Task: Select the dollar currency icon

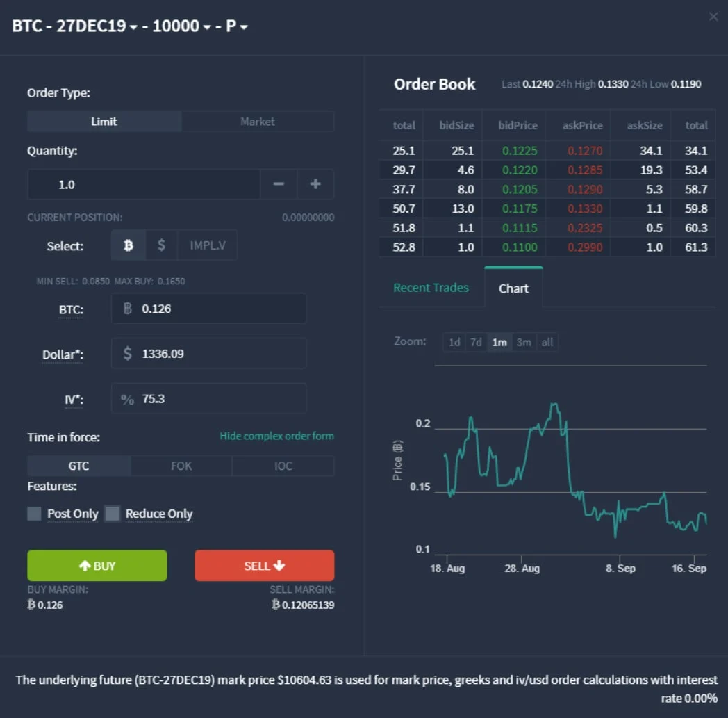Action: [161, 245]
